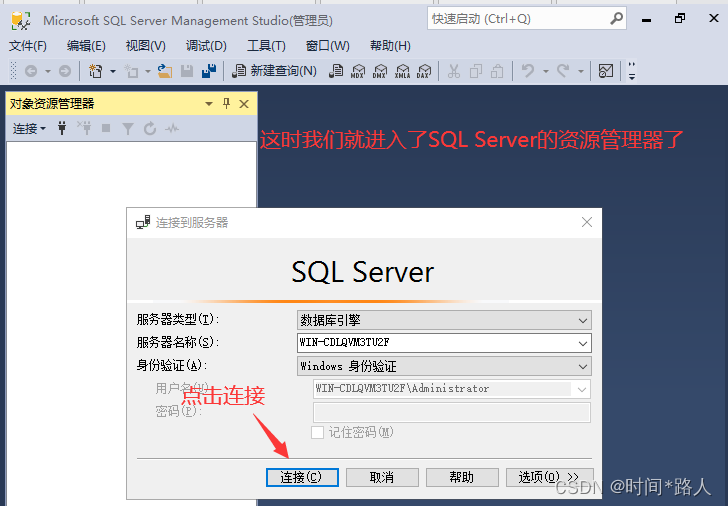This screenshot has height=506, width=728.
Task: Click the quick launch magnifier icon
Action: click(x=616, y=19)
